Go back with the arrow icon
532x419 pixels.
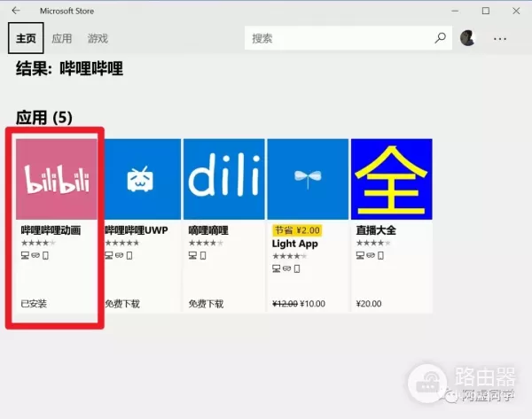click(16, 11)
